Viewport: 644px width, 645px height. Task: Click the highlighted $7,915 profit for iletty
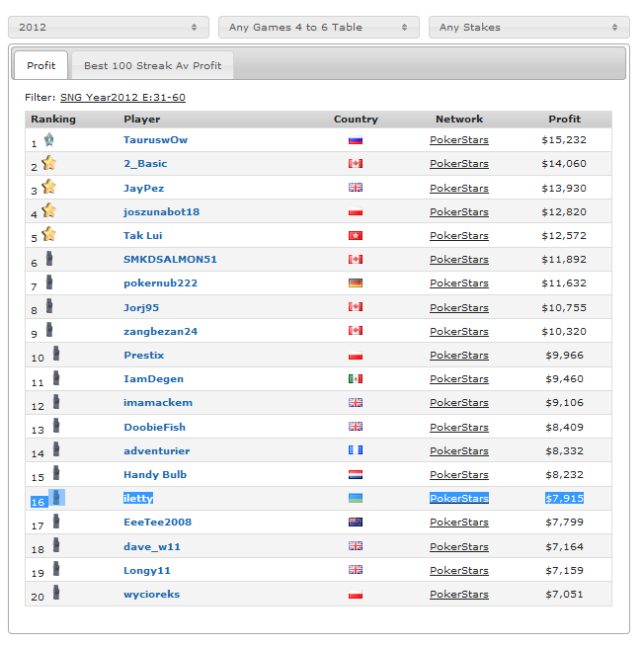pyautogui.click(x=564, y=499)
